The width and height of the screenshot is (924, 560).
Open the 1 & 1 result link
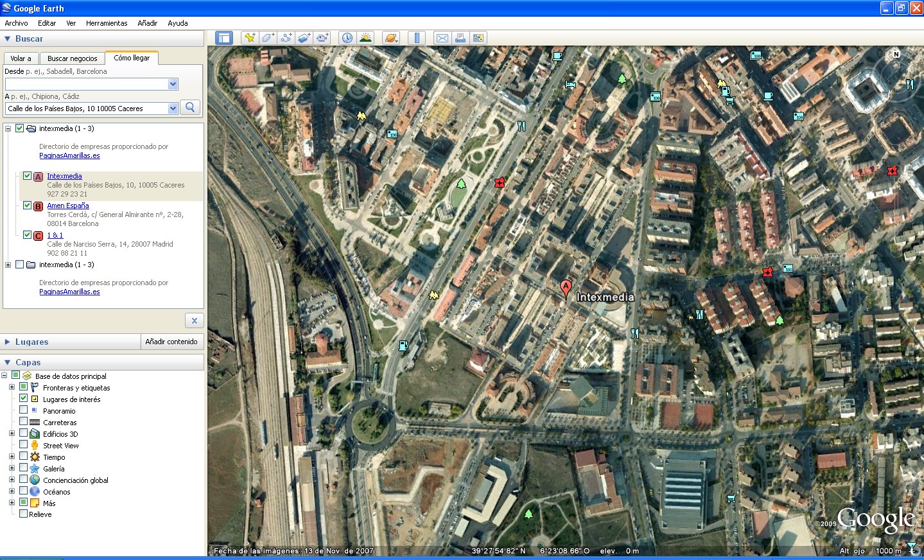click(x=55, y=235)
